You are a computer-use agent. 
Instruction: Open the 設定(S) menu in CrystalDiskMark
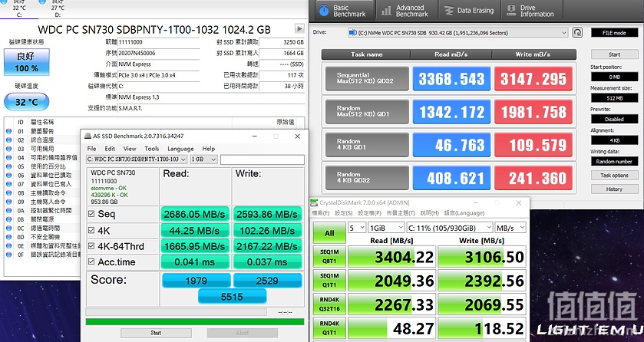344,213
